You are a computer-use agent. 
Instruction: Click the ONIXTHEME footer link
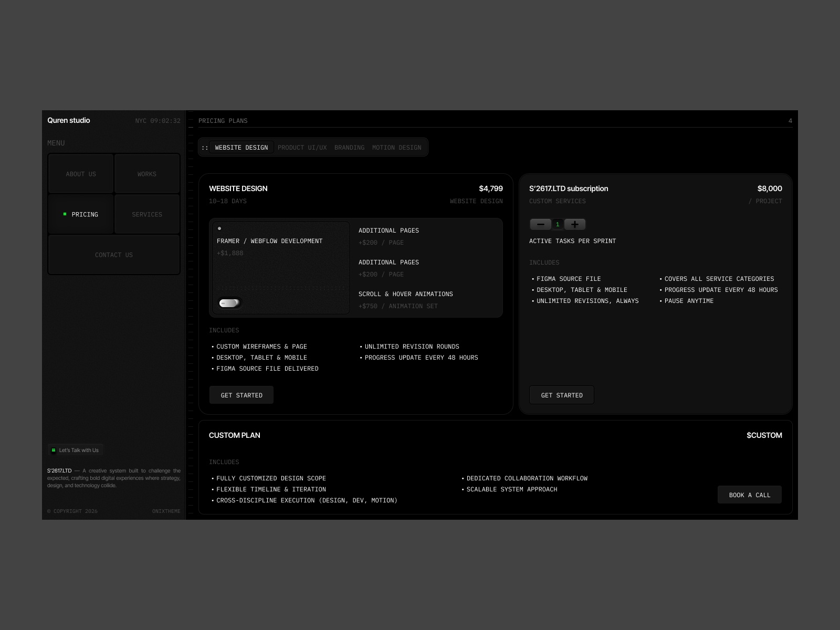166,511
